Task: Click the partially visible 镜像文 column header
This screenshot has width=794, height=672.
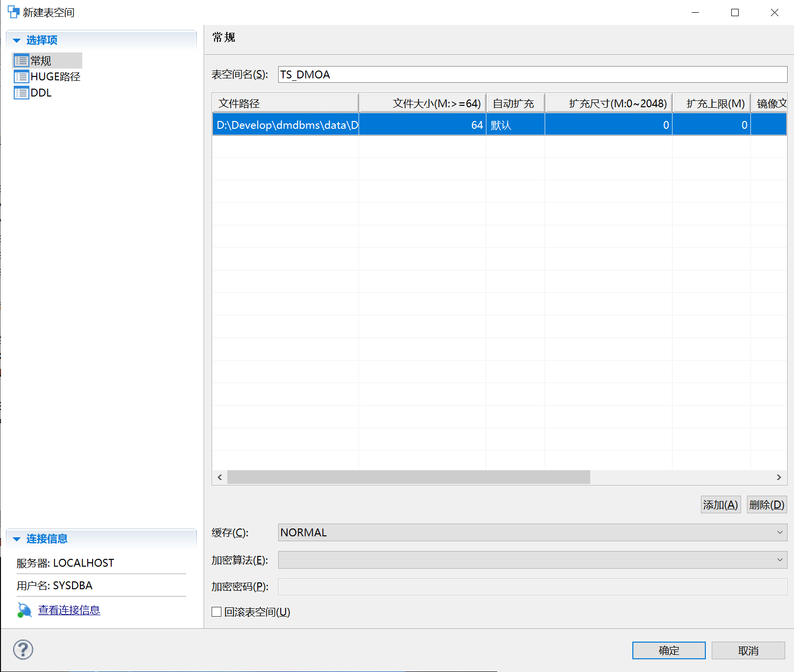Action: (769, 103)
